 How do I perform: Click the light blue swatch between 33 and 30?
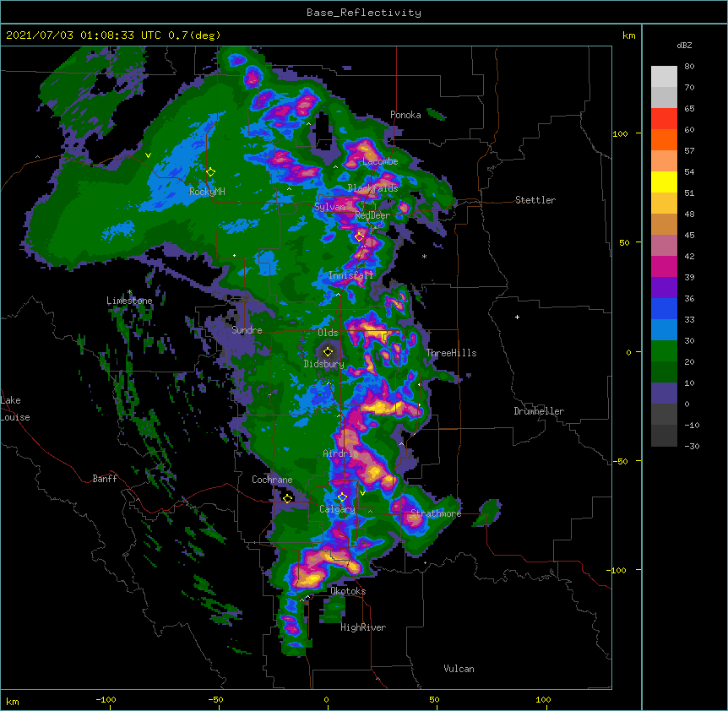[x=664, y=330]
